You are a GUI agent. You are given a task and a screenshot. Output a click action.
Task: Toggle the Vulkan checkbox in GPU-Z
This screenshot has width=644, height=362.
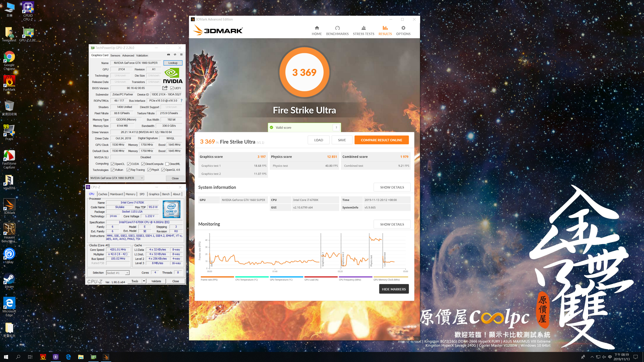(x=113, y=170)
